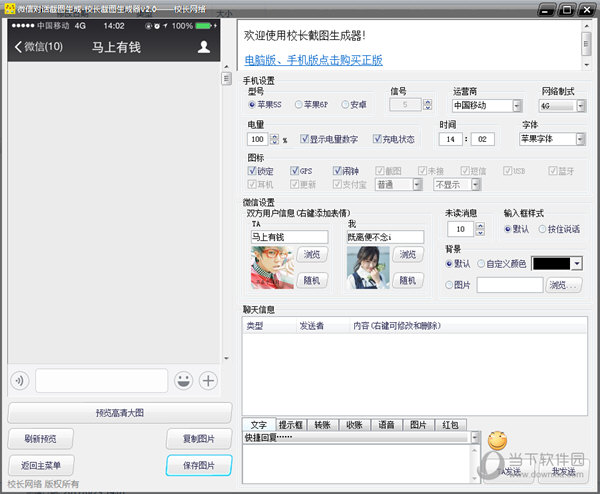Adjust the 电量 battery percent stepper
This screenshot has width=600, height=494.
(x=274, y=139)
